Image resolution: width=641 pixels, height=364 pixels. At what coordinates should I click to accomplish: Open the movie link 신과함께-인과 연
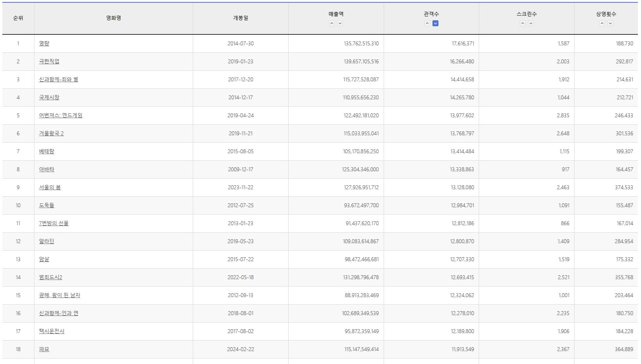(59, 313)
